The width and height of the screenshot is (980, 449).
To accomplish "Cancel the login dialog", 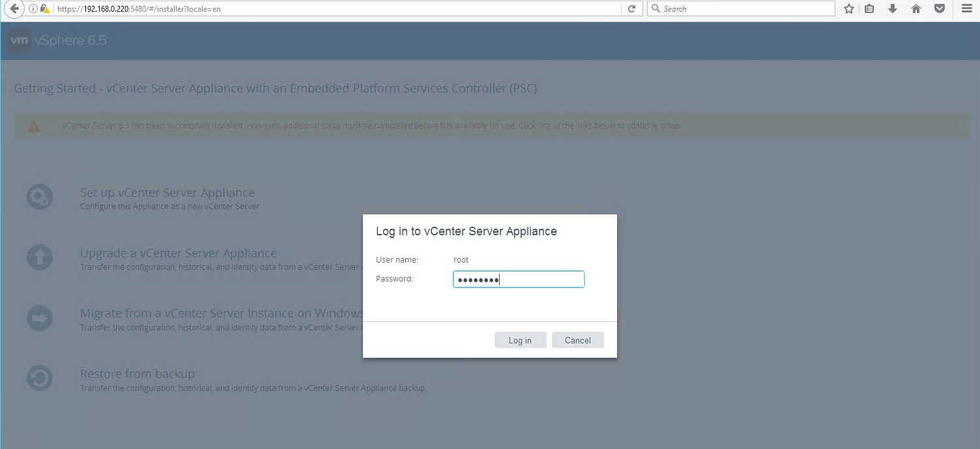I will [577, 340].
